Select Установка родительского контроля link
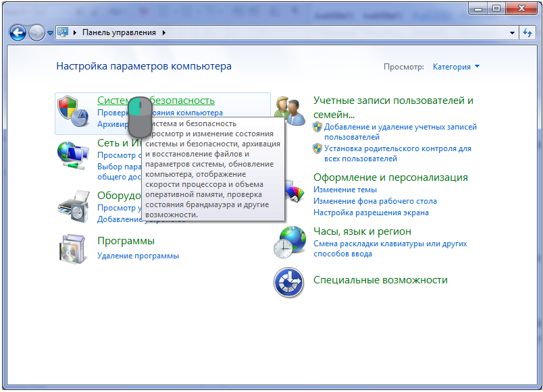Viewport: 543px width, 392px height. (x=397, y=148)
